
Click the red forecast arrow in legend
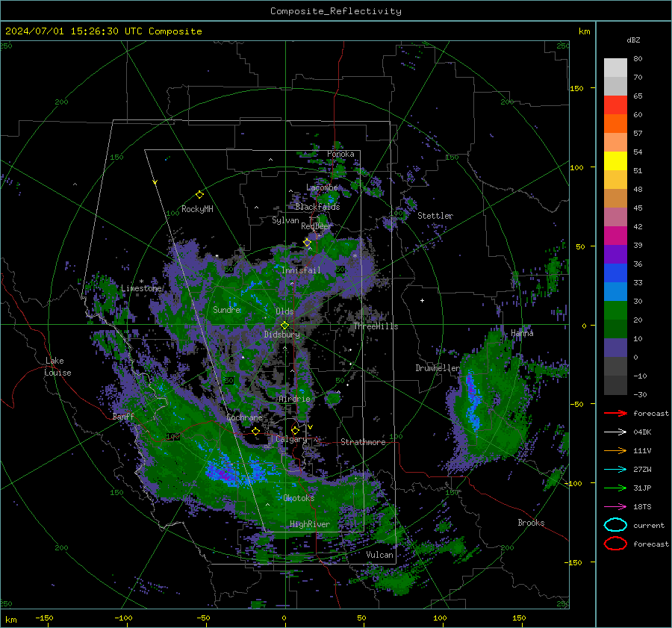615,413
